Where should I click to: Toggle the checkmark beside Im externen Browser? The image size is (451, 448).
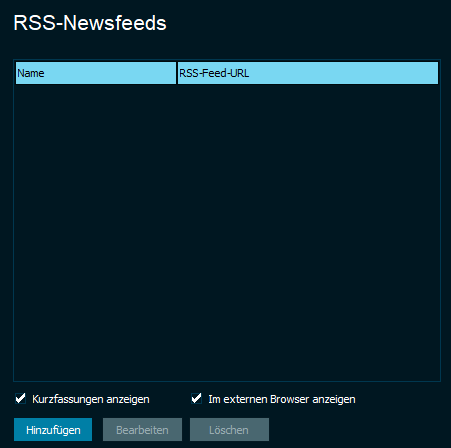(x=197, y=399)
